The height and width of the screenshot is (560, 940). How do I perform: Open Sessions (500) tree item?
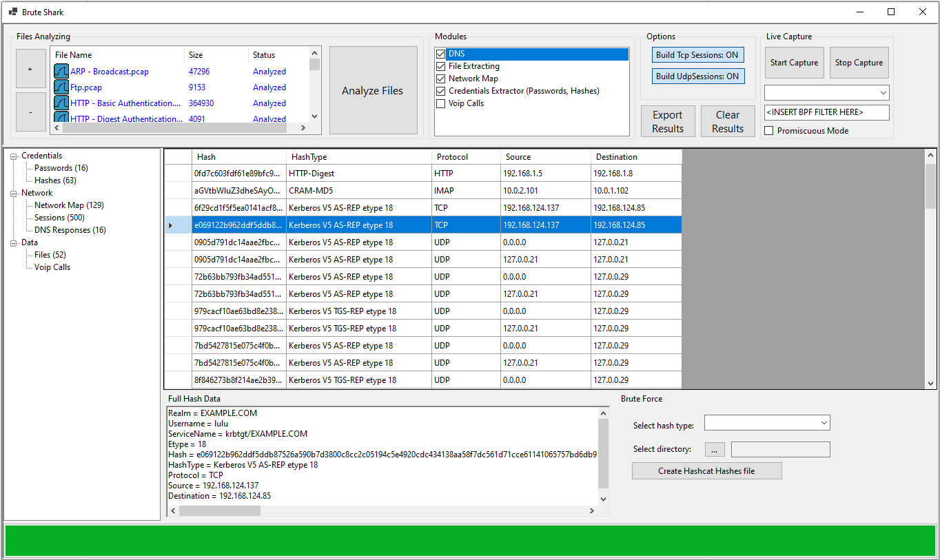(59, 218)
